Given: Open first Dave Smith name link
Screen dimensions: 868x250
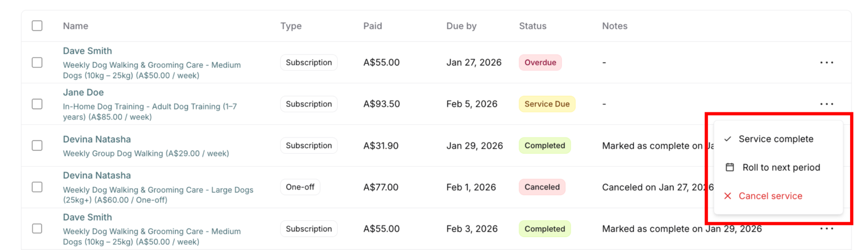Looking at the screenshot, I should [87, 51].
